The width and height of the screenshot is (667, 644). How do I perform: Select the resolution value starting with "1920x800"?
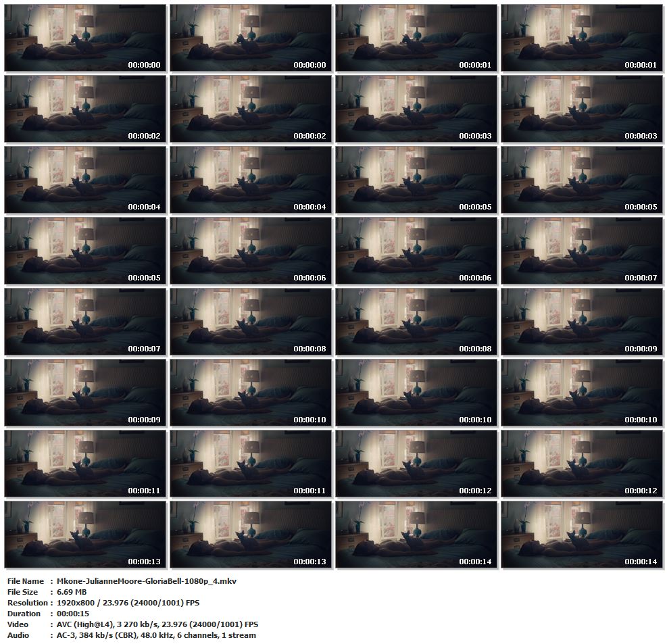click(x=128, y=603)
